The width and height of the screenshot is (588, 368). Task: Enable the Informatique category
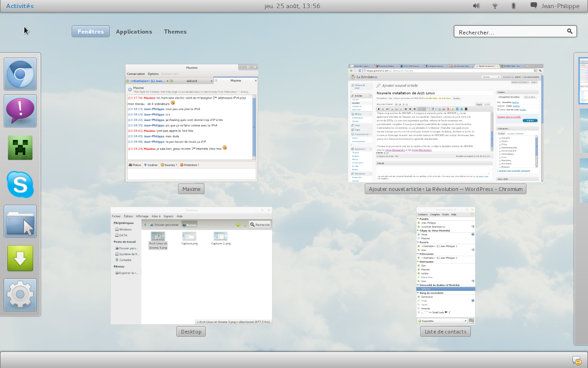point(500,154)
